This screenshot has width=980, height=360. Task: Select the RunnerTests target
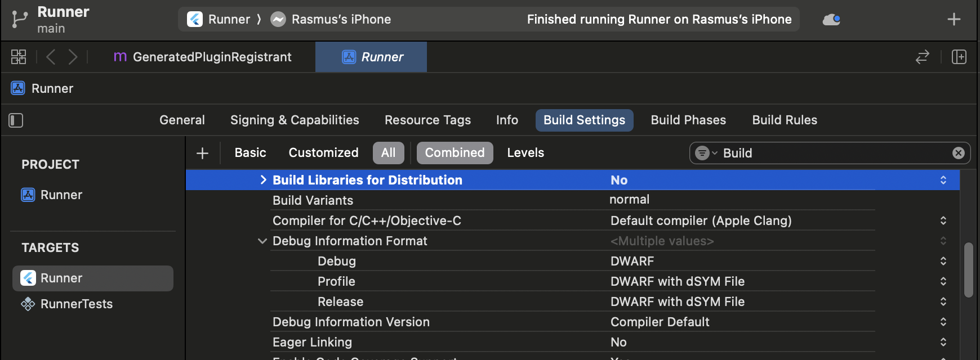pyautogui.click(x=66, y=304)
